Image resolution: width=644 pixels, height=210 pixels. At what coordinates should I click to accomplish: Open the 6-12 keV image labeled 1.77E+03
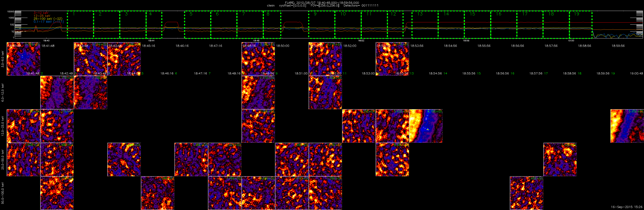point(57,93)
